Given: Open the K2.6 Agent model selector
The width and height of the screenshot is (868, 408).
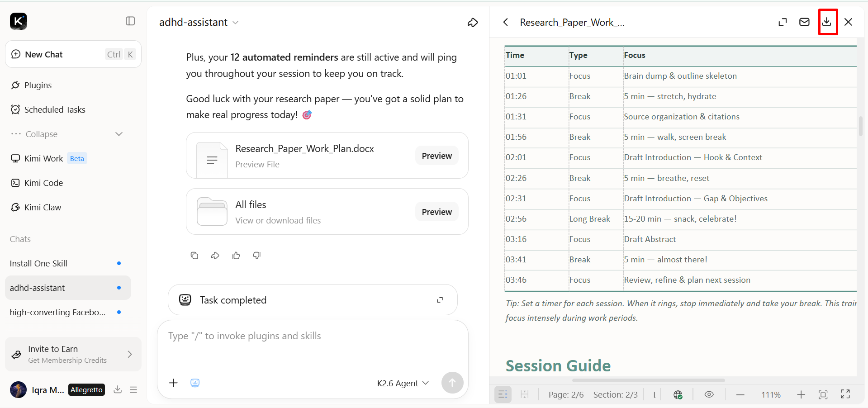Looking at the screenshot, I should pos(403,383).
